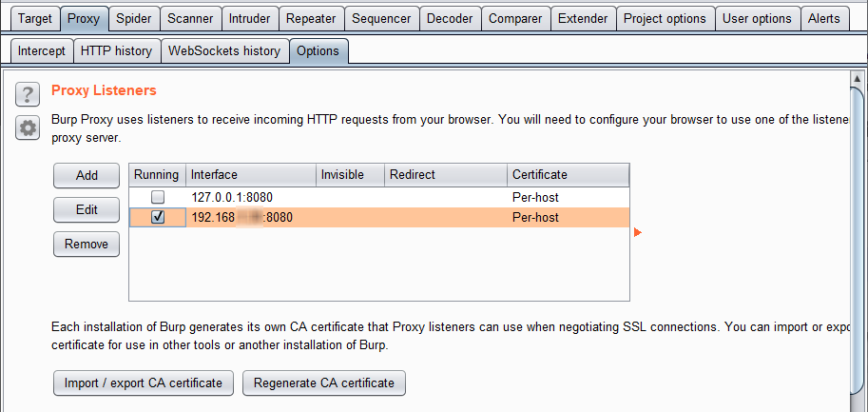868x412 pixels.
Task: Open the Intruder tab
Action: point(250,18)
